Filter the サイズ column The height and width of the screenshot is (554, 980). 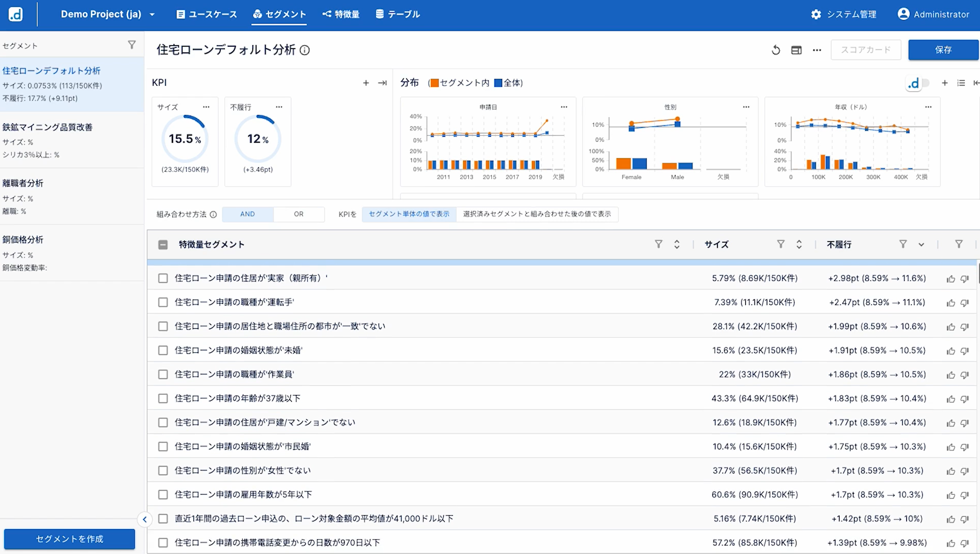781,244
